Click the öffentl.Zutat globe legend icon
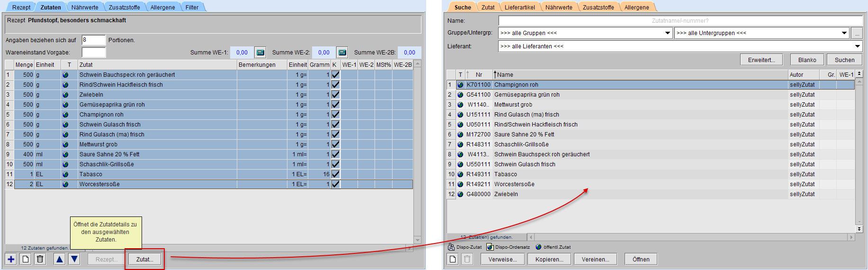The image size is (868, 270). coord(538,247)
